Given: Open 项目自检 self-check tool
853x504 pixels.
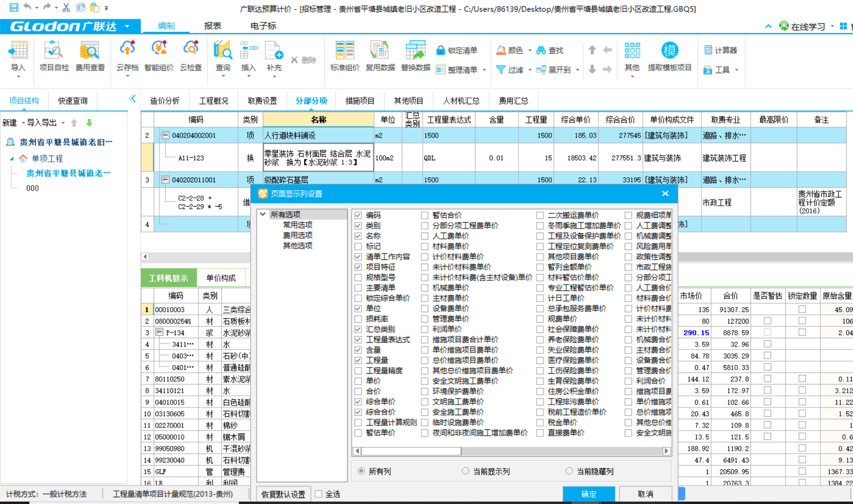Looking at the screenshot, I should click(x=54, y=57).
